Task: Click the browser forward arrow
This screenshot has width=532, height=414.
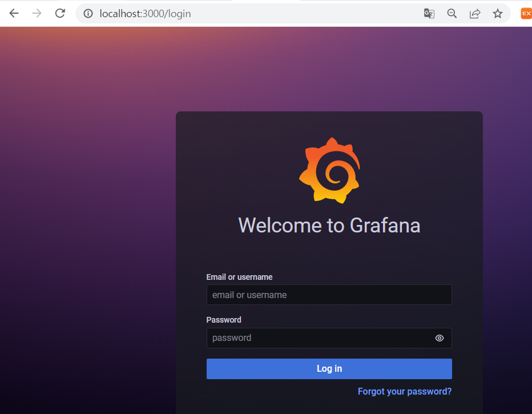Action: tap(37, 14)
